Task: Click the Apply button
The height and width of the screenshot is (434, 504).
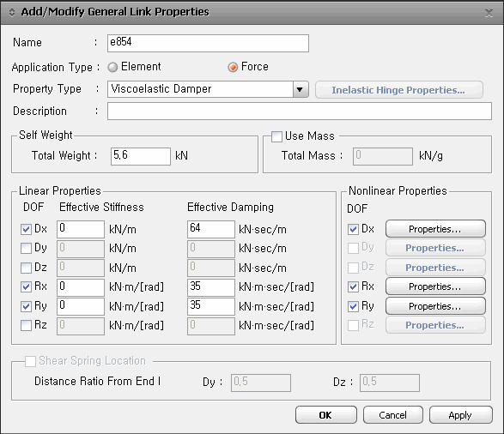Action: click(460, 415)
